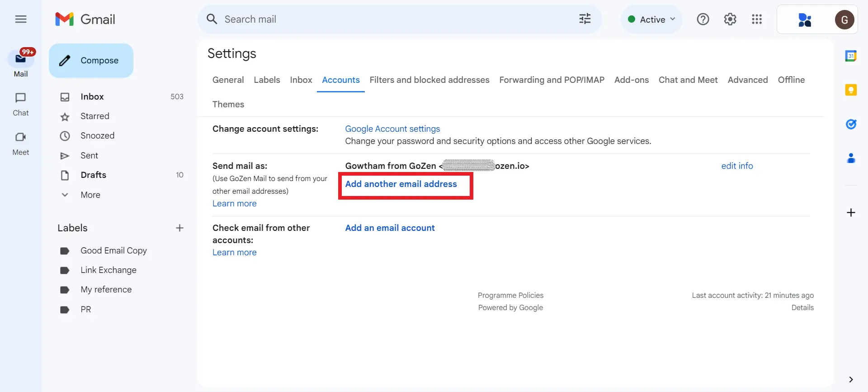
Task: Open Google Keep side panel icon
Action: (x=851, y=90)
